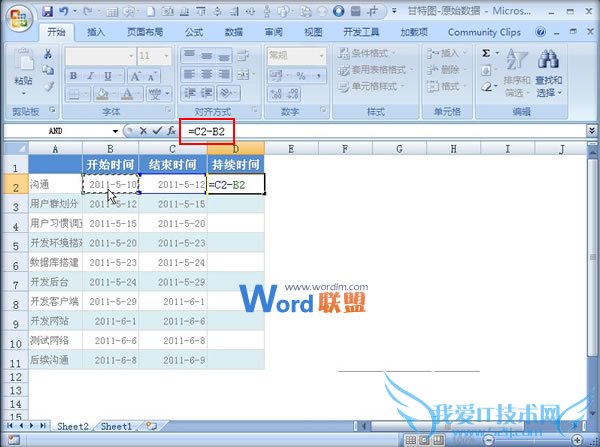Image resolution: width=600 pixels, height=447 pixels.
Task: Center text horizontally
Action: click(207, 74)
